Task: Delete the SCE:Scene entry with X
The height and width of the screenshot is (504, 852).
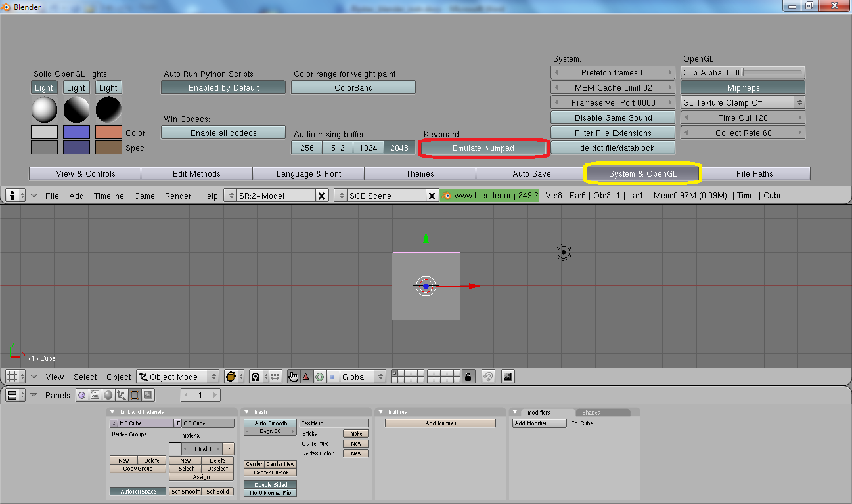Action: coord(432,196)
